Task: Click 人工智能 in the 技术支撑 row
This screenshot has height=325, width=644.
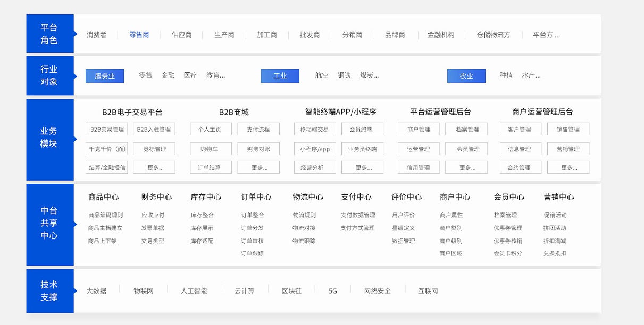Action: pos(194,291)
